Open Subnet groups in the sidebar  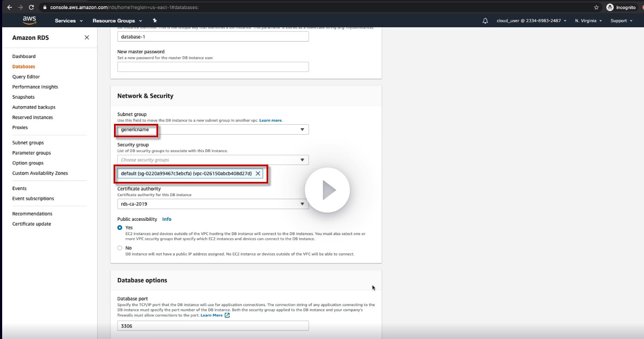(x=28, y=143)
